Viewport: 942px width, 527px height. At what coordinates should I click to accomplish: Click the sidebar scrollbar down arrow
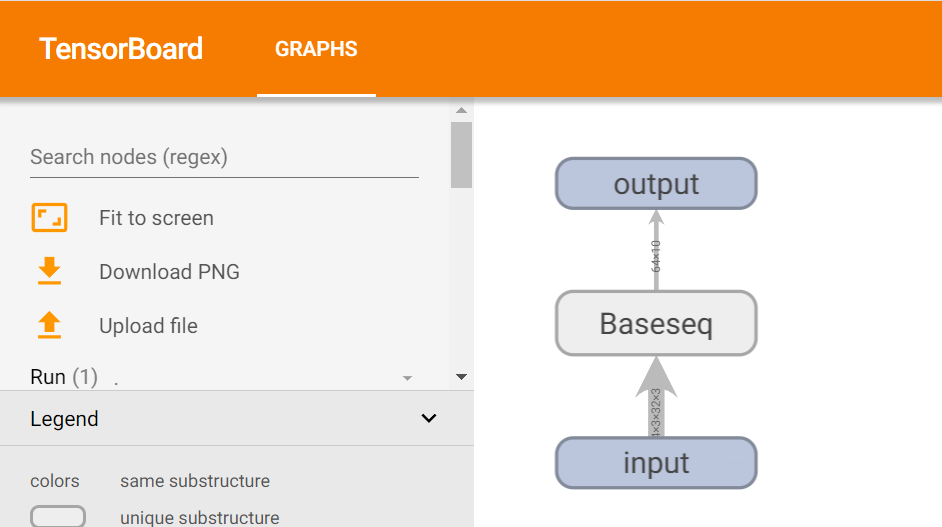461,377
